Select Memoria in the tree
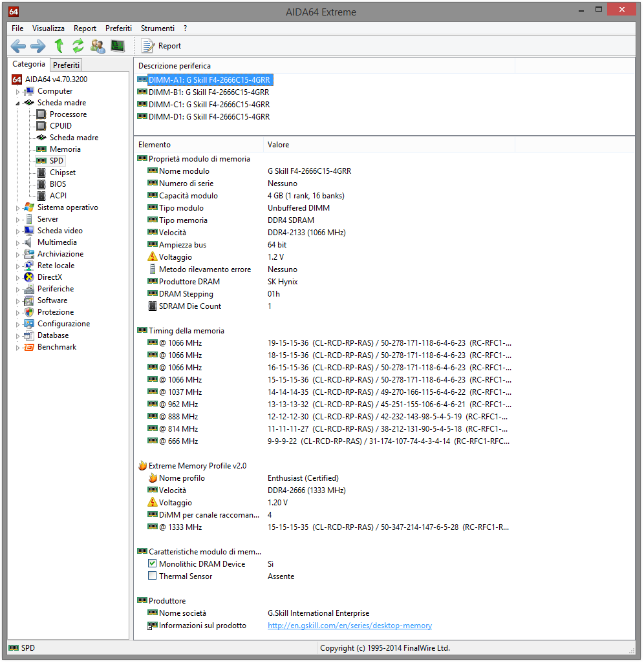Screen dimensions: 644x663 tap(65, 149)
